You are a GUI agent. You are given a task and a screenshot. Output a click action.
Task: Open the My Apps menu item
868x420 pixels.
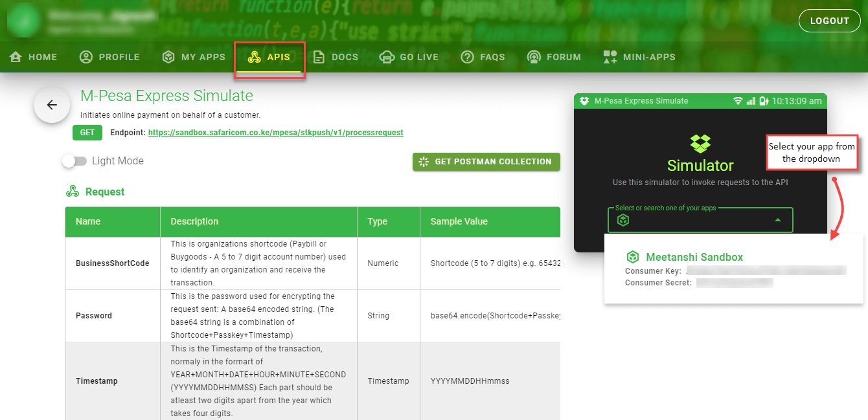[x=194, y=57]
